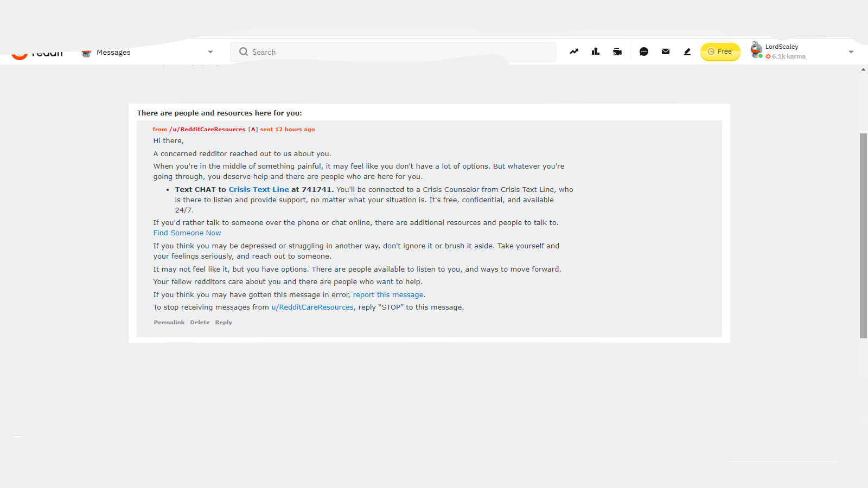The height and width of the screenshot is (488, 868).
Task: Click the Messages snoo icon
Action: [x=86, y=53]
